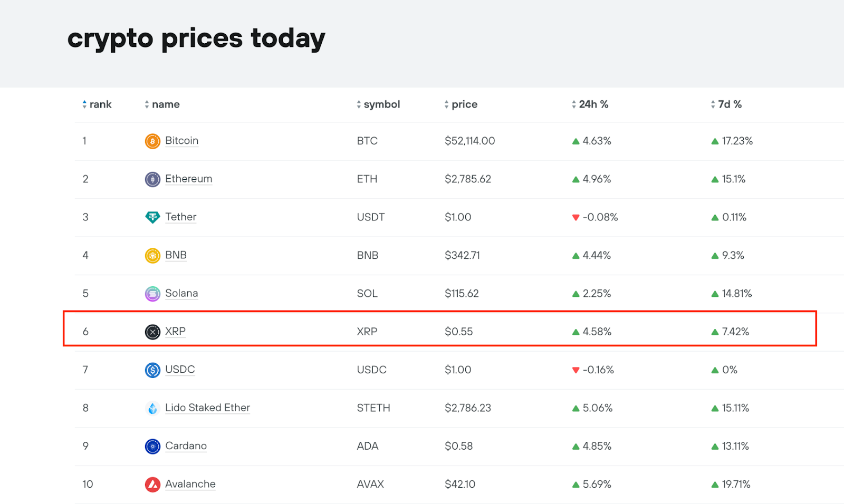Viewport: 844px width, 504px height.
Task: Open the XRP name link
Action: pyautogui.click(x=175, y=331)
